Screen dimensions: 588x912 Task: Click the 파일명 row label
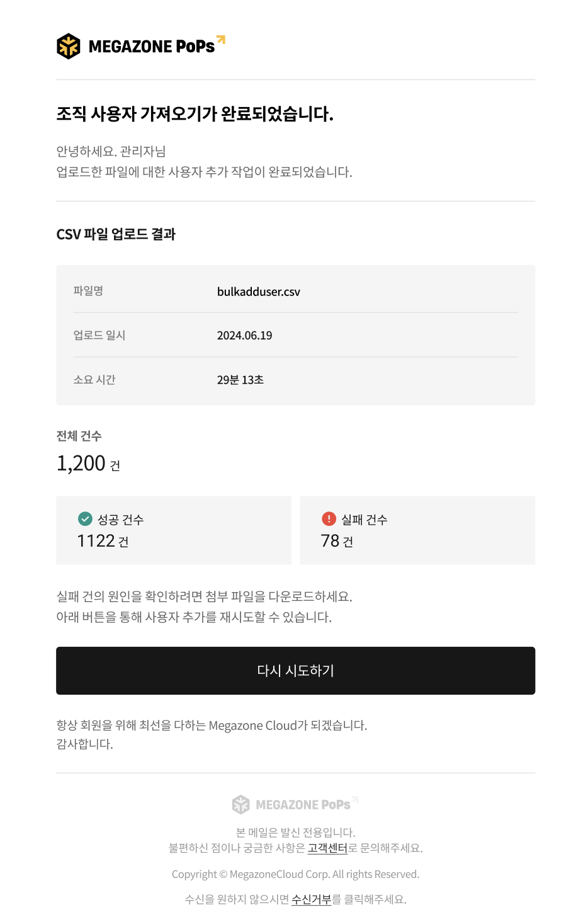[x=88, y=291]
